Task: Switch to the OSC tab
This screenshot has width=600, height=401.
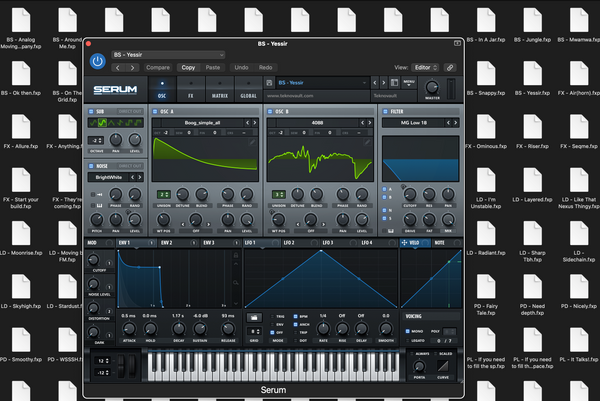Action: (x=162, y=89)
